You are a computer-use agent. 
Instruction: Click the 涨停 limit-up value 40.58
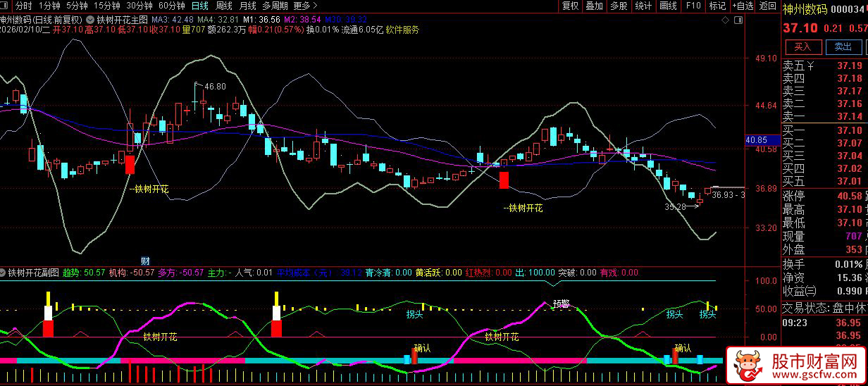click(x=850, y=196)
